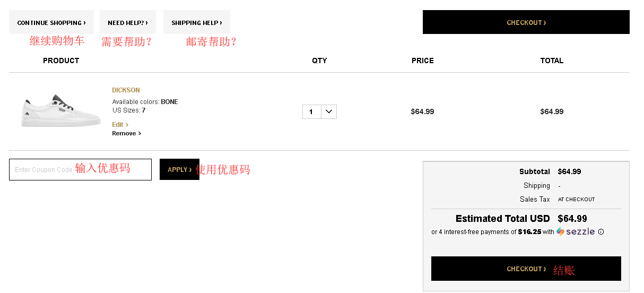Remove the Dickson shoe from cart
644x293 pixels.
coord(126,134)
